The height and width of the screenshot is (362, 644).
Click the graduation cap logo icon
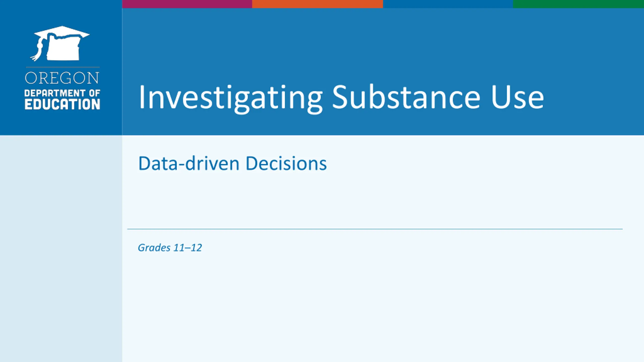tap(60, 43)
